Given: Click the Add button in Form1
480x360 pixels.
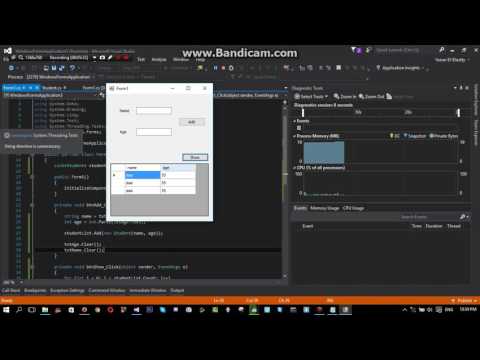Looking at the screenshot, I should pos(192,122).
